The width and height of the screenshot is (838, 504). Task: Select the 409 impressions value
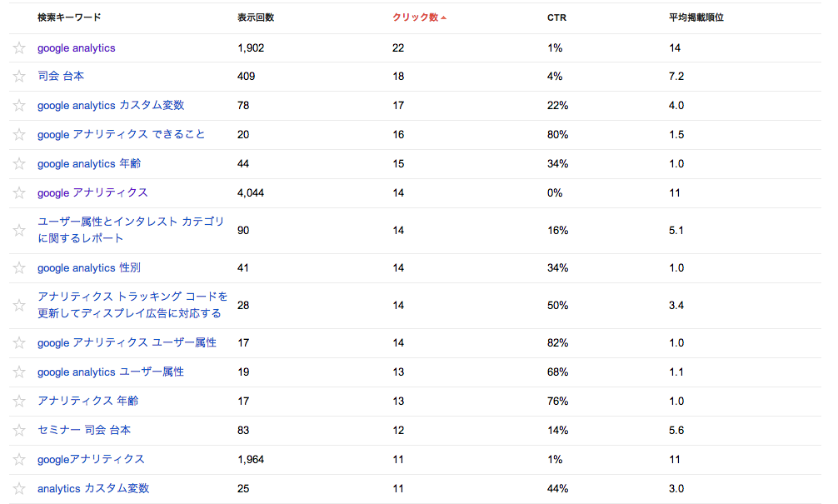point(246,77)
